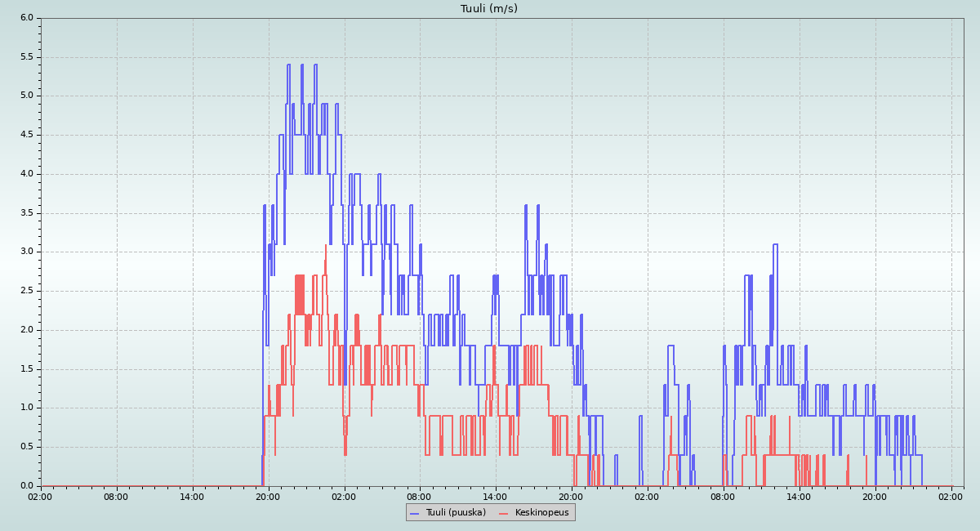Click the red Keskinopeus legend line marker
Screen dimensions: 980x531
(x=504, y=512)
